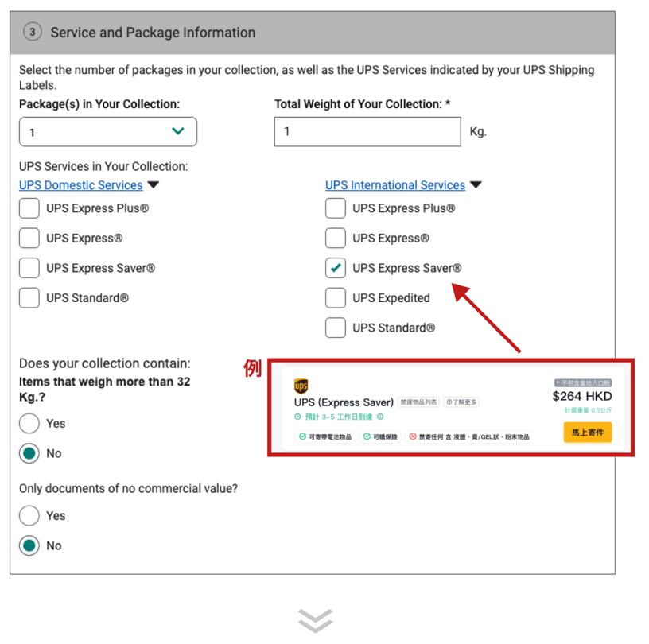Uncheck international UPS Express Saver checkbox
The width and height of the screenshot is (649, 644).
(x=336, y=268)
